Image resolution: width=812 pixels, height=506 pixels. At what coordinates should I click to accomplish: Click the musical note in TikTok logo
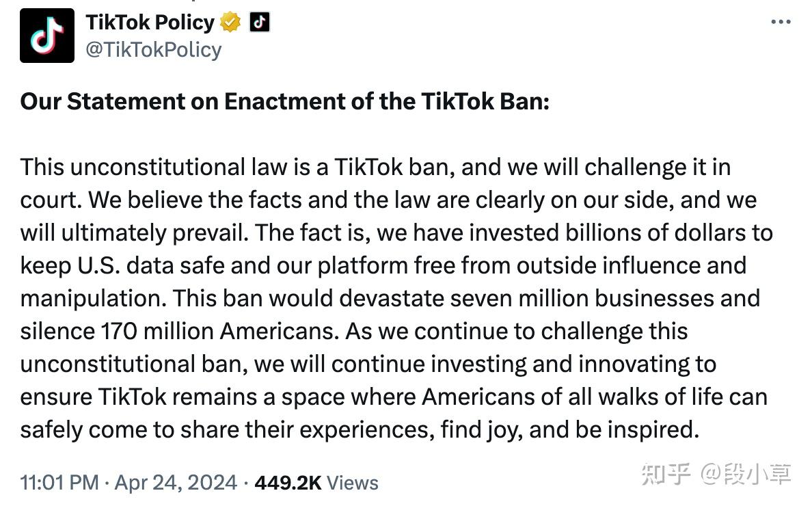tap(47, 36)
